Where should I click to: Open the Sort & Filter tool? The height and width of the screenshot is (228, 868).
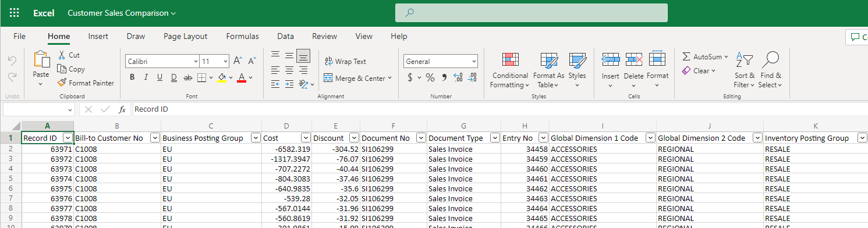coord(744,71)
